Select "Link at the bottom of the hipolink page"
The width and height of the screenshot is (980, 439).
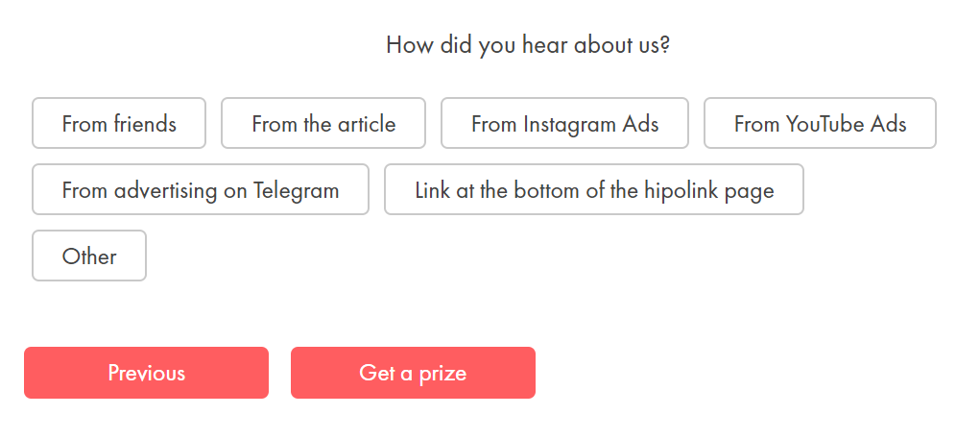coord(594,189)
